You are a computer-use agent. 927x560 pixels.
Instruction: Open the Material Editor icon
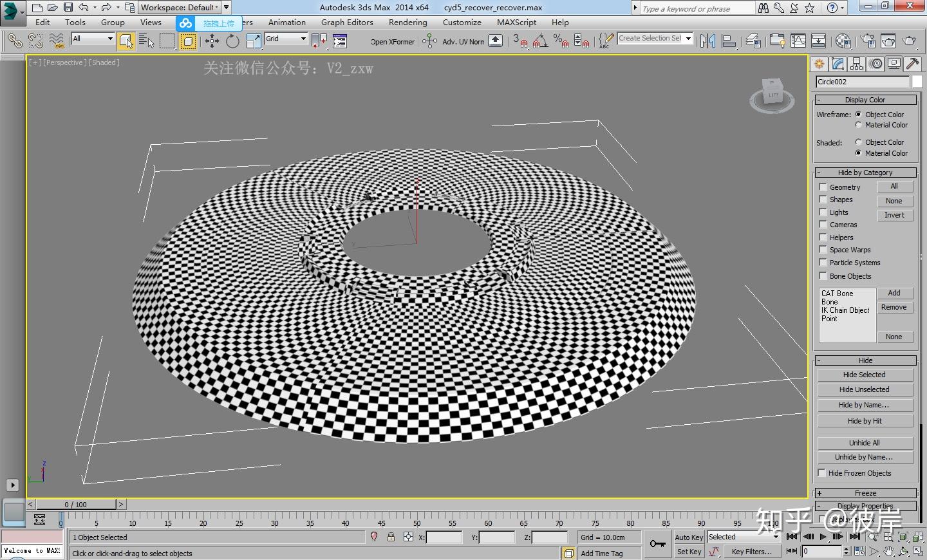[843, 42]
